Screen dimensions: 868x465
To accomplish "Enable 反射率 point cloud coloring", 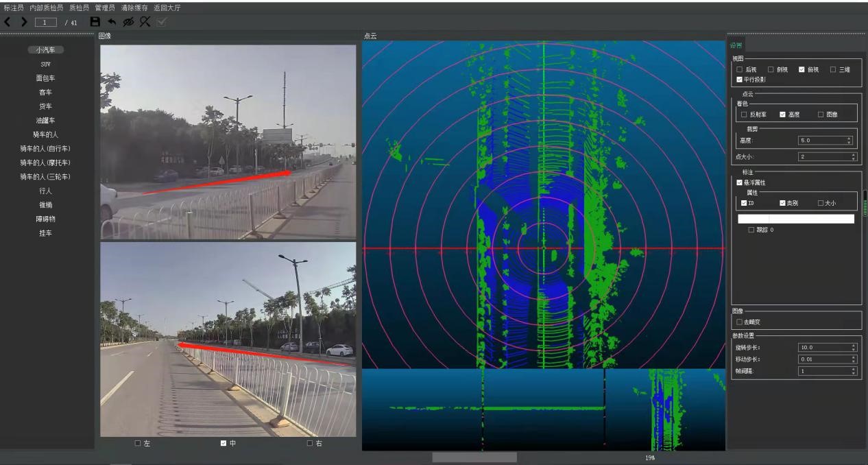I will 745,115.
